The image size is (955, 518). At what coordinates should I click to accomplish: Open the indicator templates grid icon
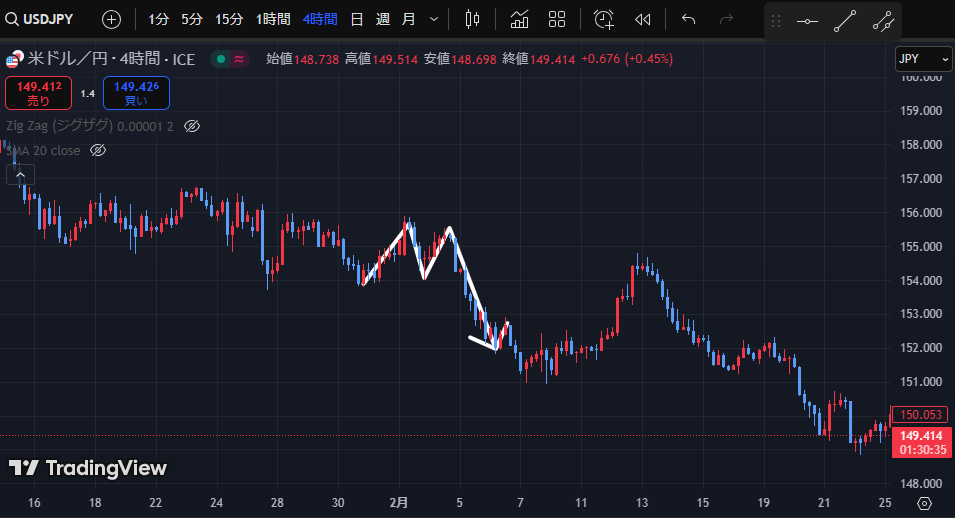(557, 20)
